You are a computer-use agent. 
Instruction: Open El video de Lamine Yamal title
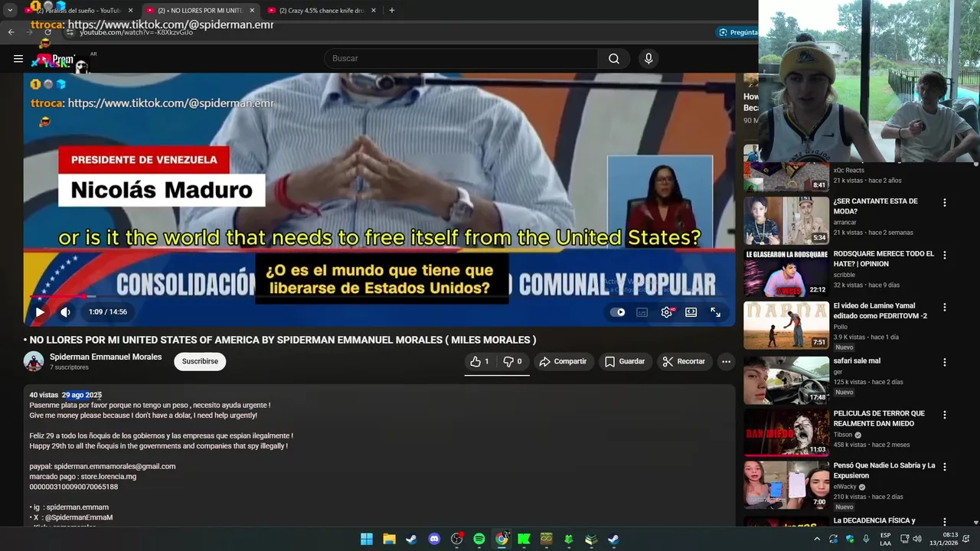[x=880, y=311]
